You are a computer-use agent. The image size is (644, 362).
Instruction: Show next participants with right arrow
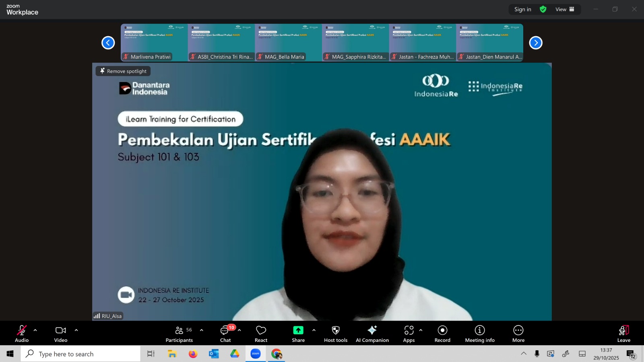tap(535, 43)
